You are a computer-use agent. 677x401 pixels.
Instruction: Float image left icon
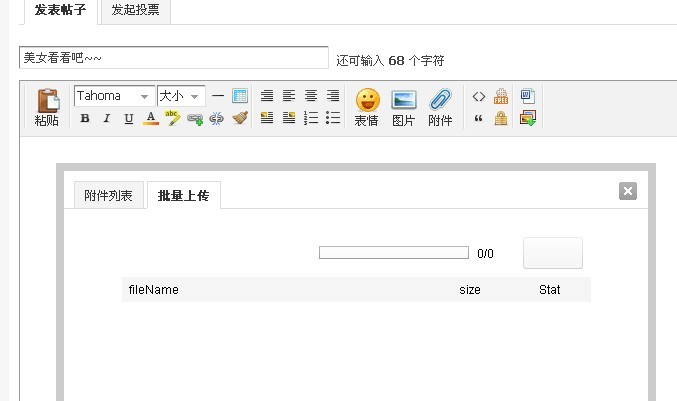click(x=267, y=118)
